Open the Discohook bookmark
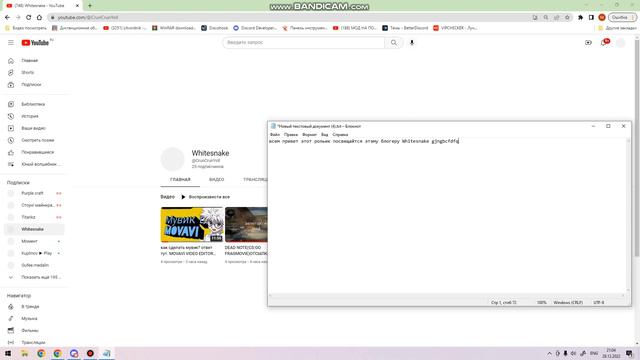The height and width of the screenshot is (360, 640). coord(215,28)
